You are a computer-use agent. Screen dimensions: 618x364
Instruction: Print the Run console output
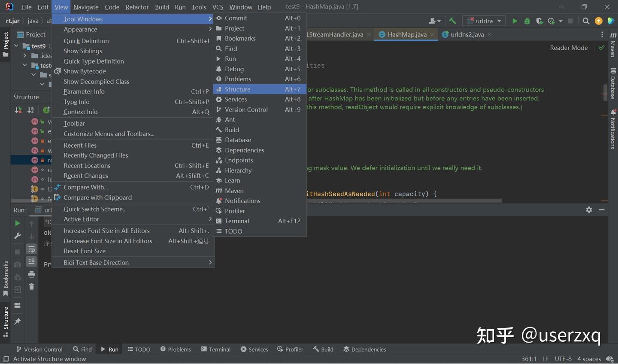click(x=31, y=274)
